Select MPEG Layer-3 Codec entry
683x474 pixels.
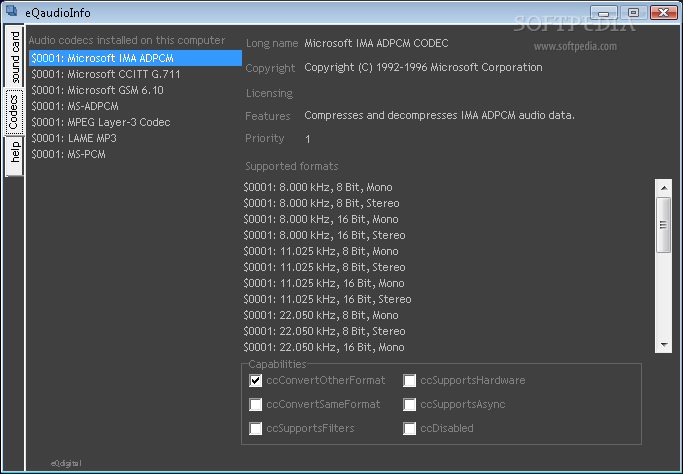(135, 122)
